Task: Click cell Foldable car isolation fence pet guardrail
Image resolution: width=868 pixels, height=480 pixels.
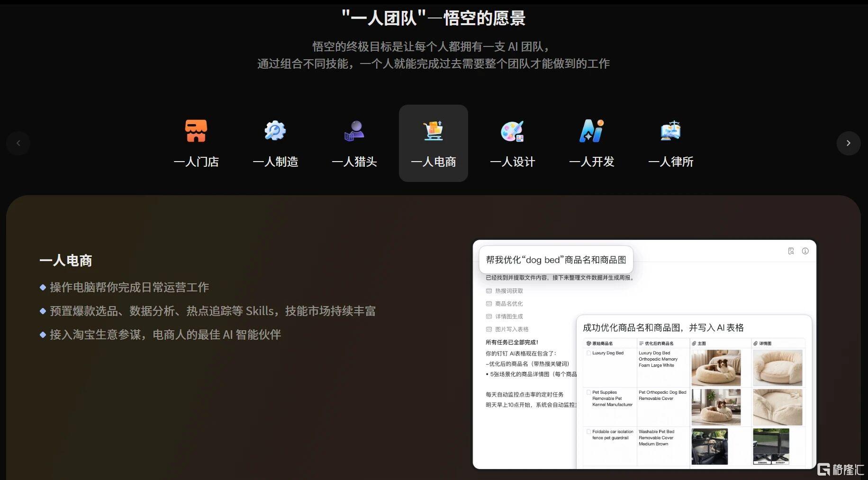Action: (x=613, y=435)
